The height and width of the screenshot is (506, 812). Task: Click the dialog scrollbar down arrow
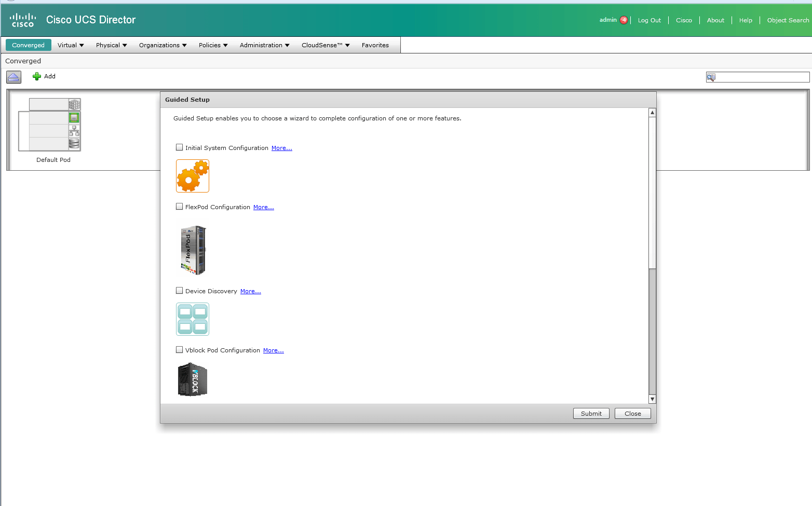click(653, 399)
